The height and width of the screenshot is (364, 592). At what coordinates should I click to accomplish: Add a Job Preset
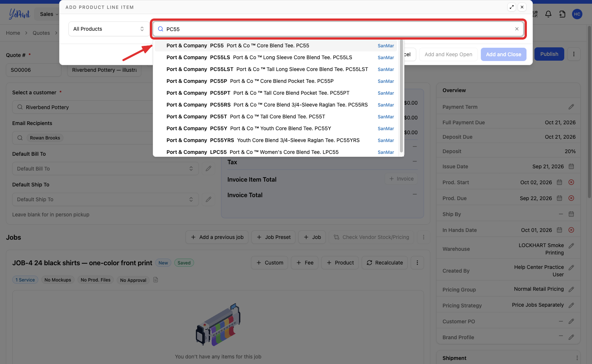click(273, 237)
